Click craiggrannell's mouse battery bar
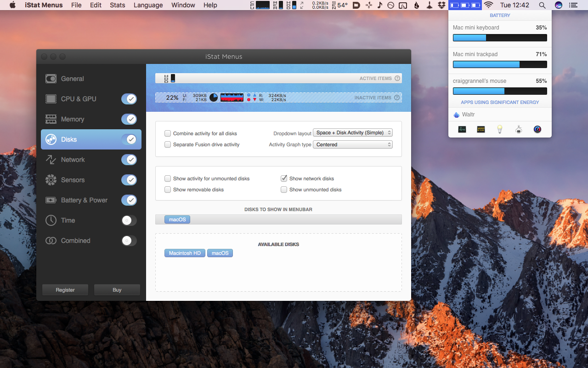Screen dimensions: 588x368 coord(500,91)
